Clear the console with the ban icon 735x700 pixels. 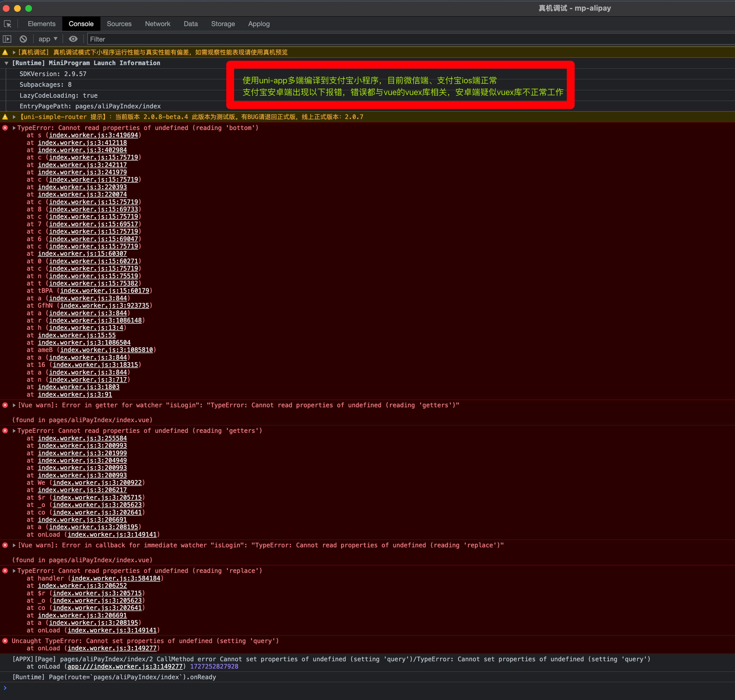click(x=23, y=39)
